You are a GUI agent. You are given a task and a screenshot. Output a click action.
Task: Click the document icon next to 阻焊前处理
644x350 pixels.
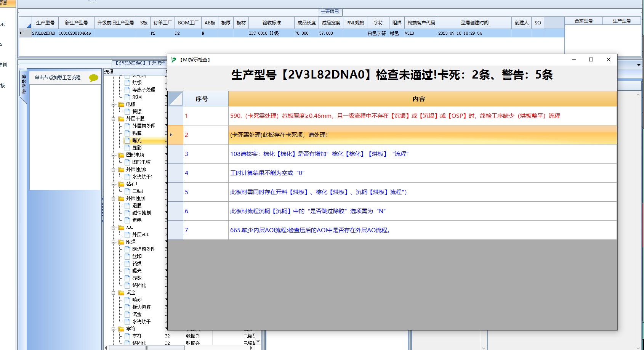127,249
